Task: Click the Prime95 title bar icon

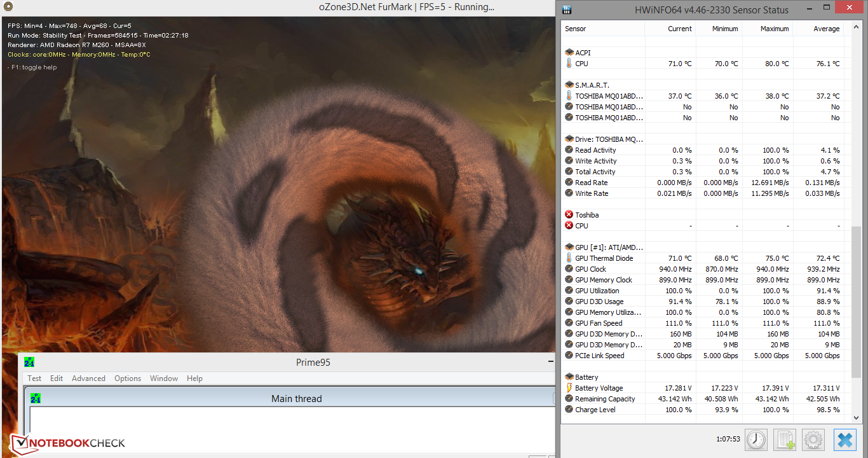Action: (29, 363)
